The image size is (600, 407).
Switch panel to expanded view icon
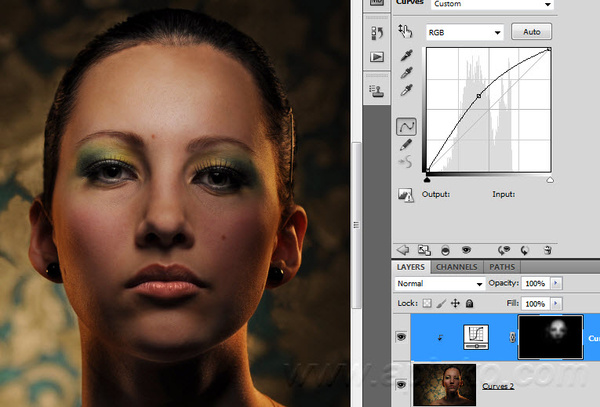[424, 250]
